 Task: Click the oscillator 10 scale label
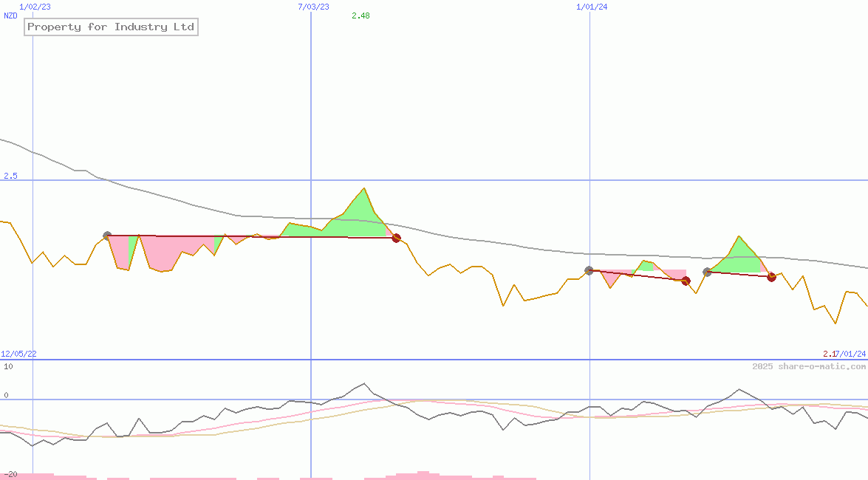tap(8, 366)
